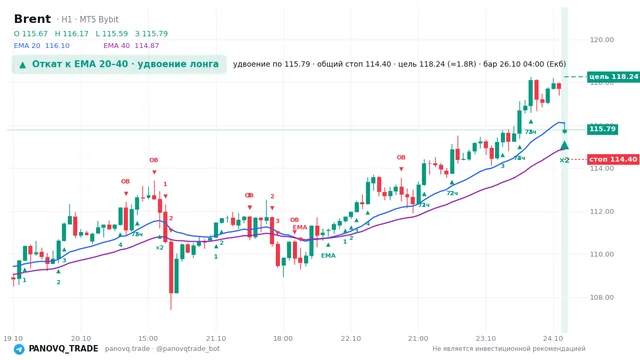The width and height of the screenshot is (640, 360).
Task: Click the Не является инвестиционной рекомендацией disclaimer
Action: 509,349
